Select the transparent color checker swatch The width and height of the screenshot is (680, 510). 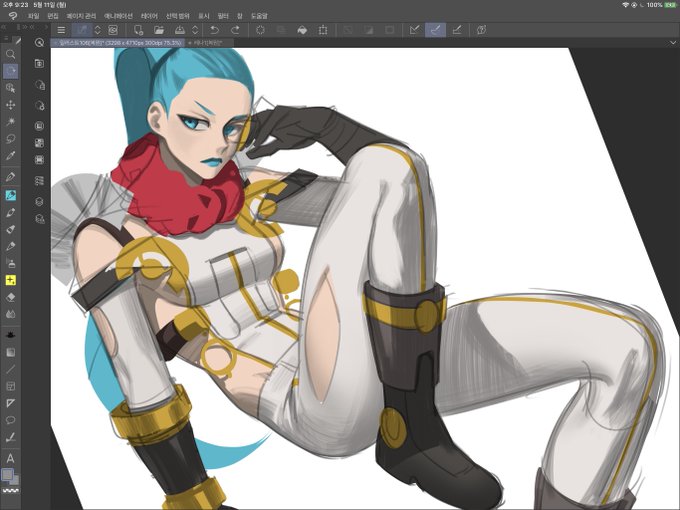[x=10, y=490]
